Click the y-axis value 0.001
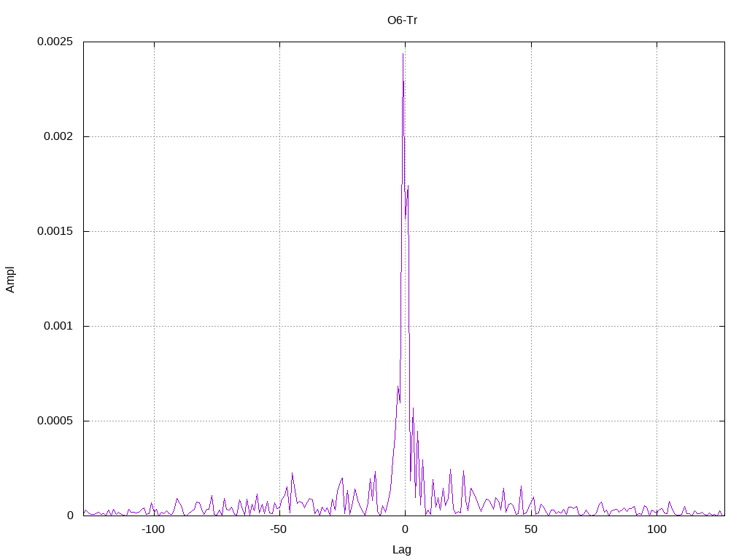747x560 pixels. coord(58,326)
